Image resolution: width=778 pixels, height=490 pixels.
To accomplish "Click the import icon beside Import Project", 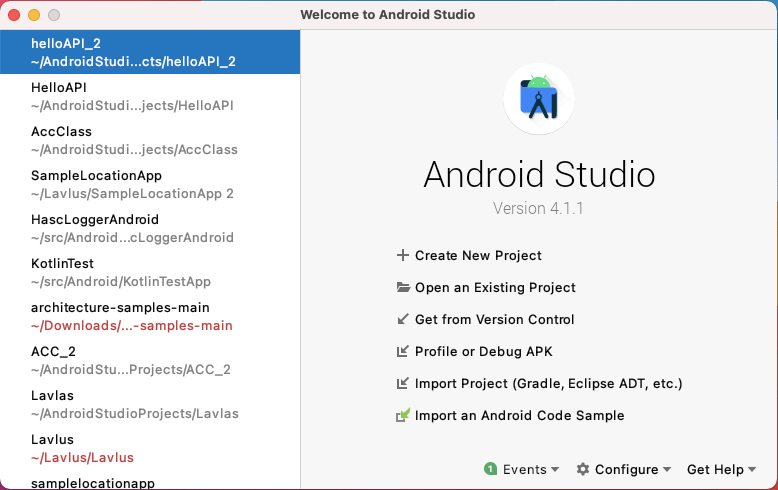I will [x=402, y=383].
